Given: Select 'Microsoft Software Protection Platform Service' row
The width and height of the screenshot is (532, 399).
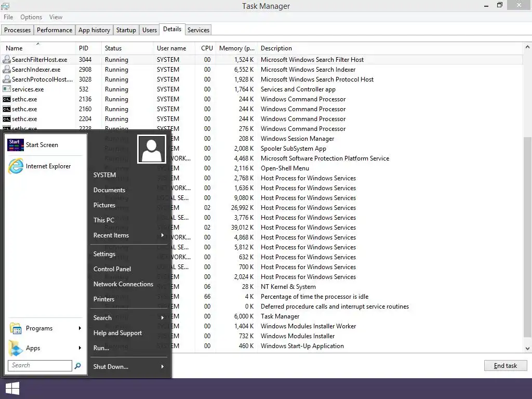Looking at the screenshot, I should pos(325,158).
